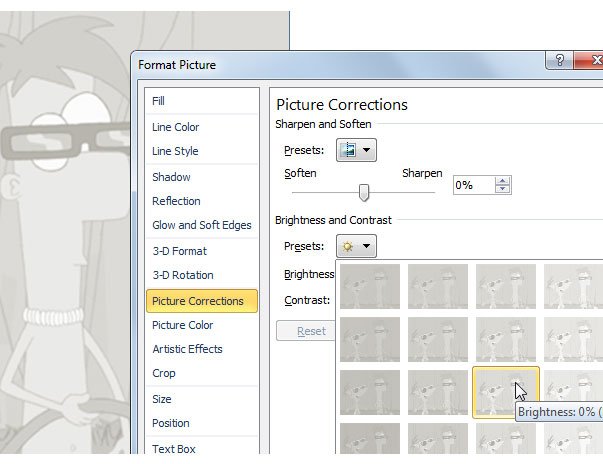This screenshot has width=603, height=464.
Task: Select the first thumbnail in the preset gallery
Action: [x=370, y=286]
